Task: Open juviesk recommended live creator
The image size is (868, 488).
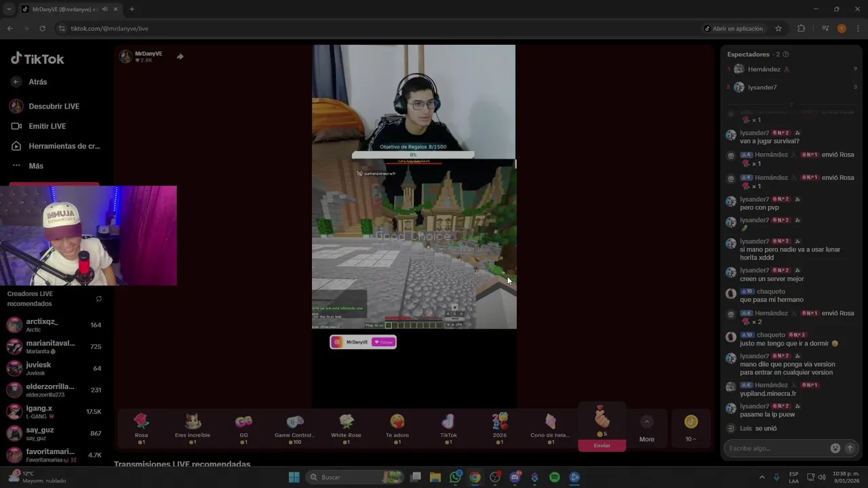Action: (54, 368)
